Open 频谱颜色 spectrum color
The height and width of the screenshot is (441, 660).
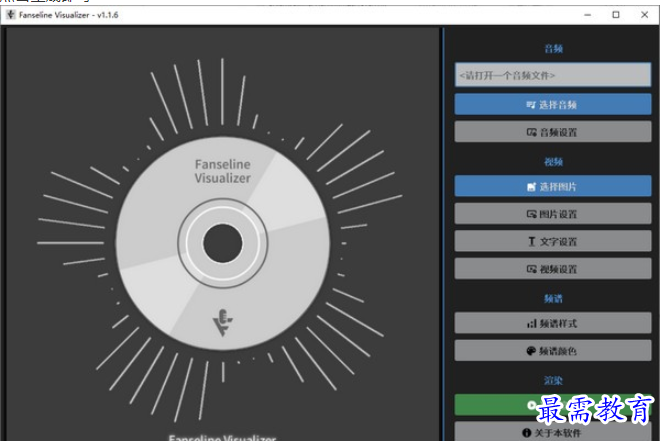(553, 351)
